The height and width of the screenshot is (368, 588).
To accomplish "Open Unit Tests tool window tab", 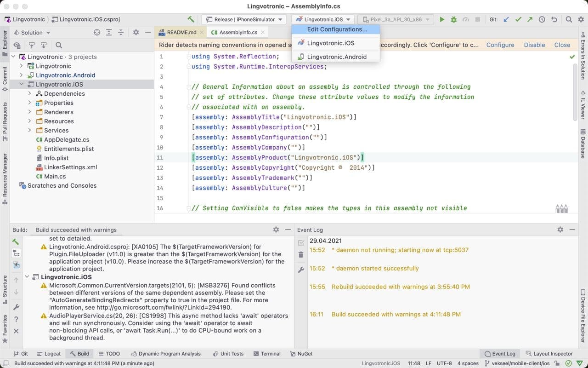I will (x=228, y=354).
